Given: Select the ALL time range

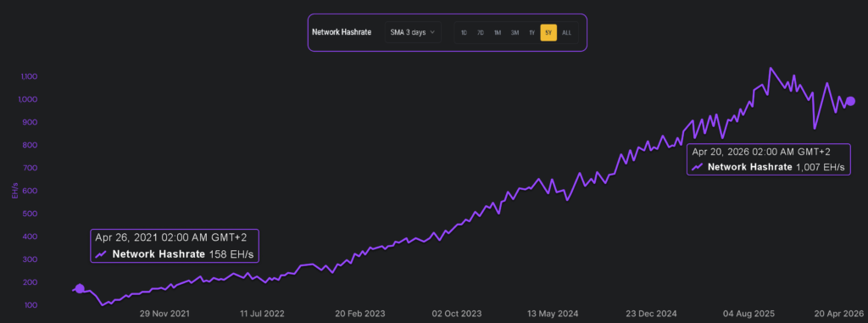Looking at the screenshot, I should [x=566, y=33].
